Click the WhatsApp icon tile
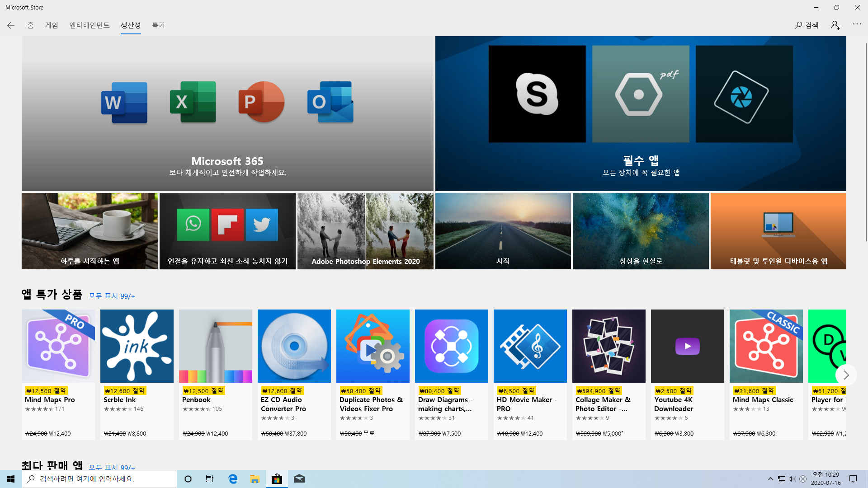868x488 pixels. tap(193, 225)
